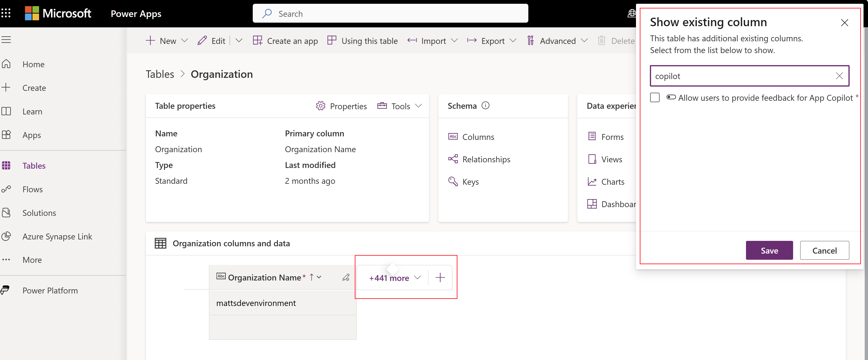Select the Views data experience icon
This screenshot has height=360, width=868.
pos(592,159)
